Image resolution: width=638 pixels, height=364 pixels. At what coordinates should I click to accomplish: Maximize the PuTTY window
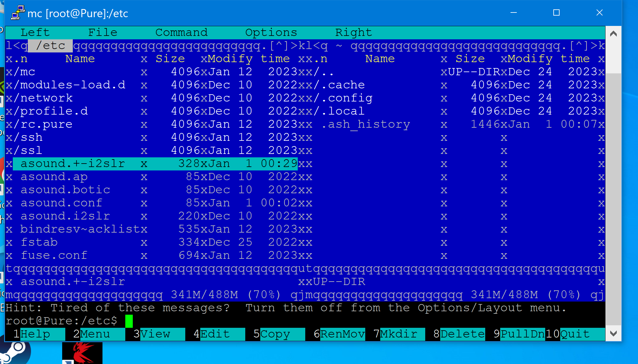pyautogui.click(x=556, y=13)
